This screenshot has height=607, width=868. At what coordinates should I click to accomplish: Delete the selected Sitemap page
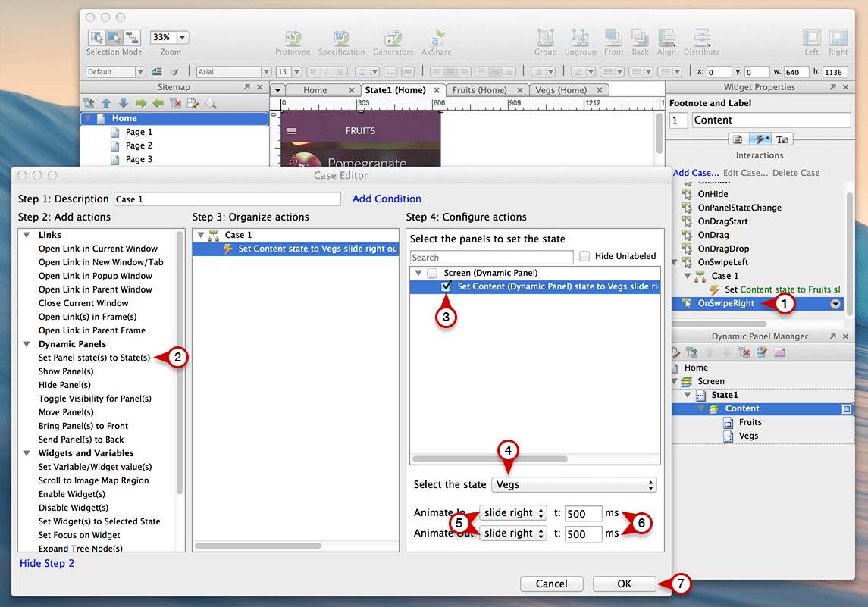177,103
